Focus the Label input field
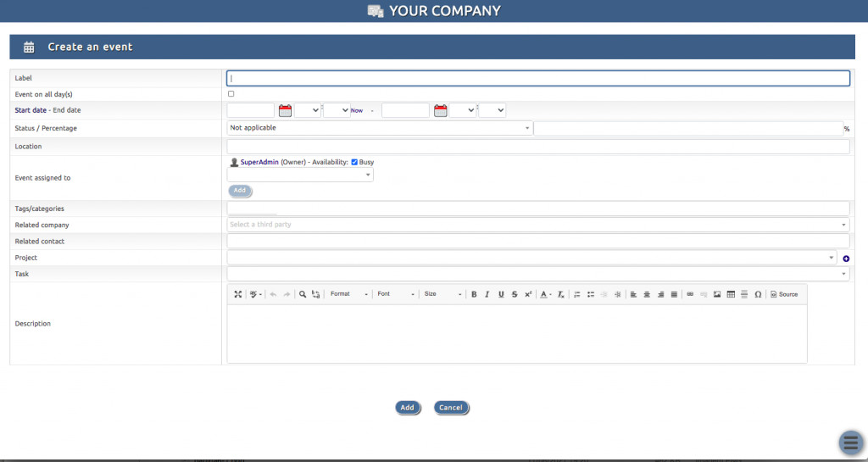The height and width of the screenshot is (462, 868). 538,79
